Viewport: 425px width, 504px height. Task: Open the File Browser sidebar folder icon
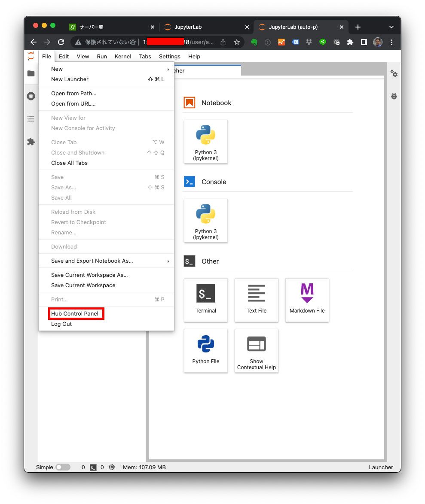click(x=31, y=73)
